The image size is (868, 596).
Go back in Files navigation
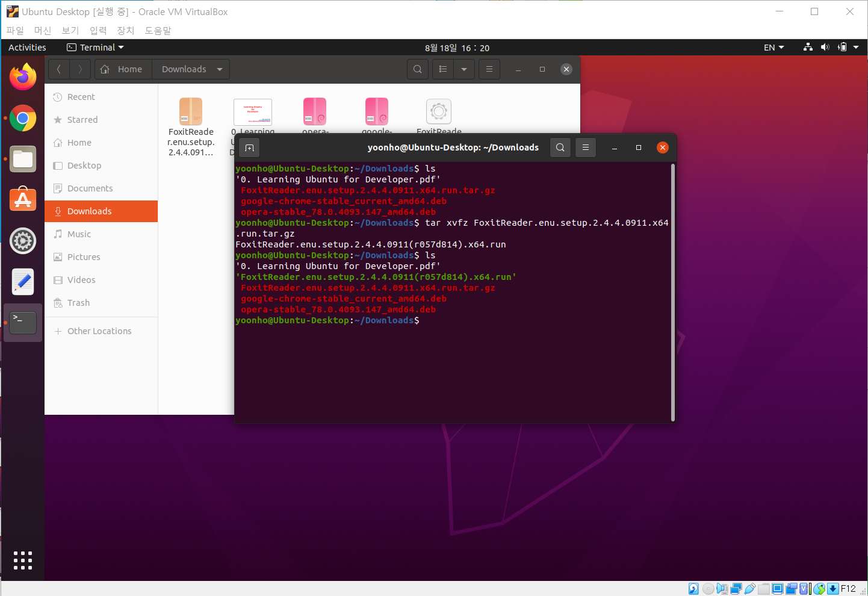[59, 69]
